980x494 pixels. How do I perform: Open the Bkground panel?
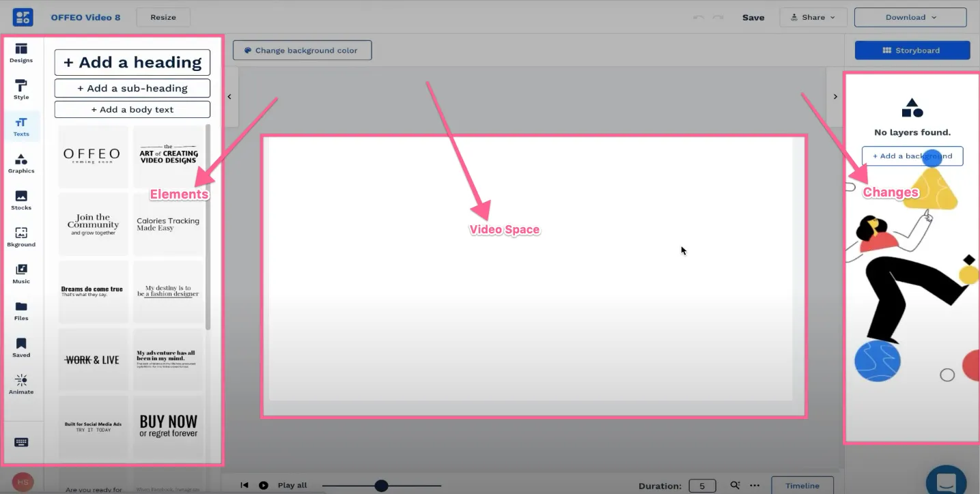[x=21, y=237]
